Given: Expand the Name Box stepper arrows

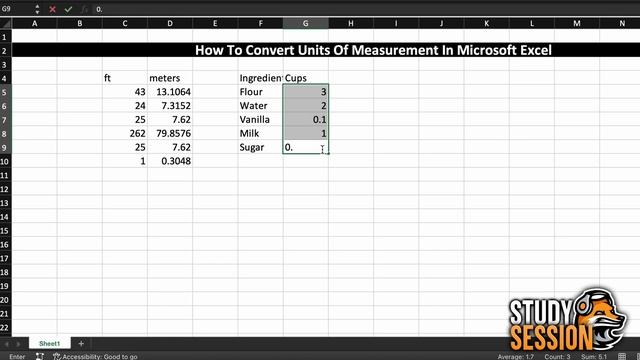Looking at the screenshot, I should point(37,9).
